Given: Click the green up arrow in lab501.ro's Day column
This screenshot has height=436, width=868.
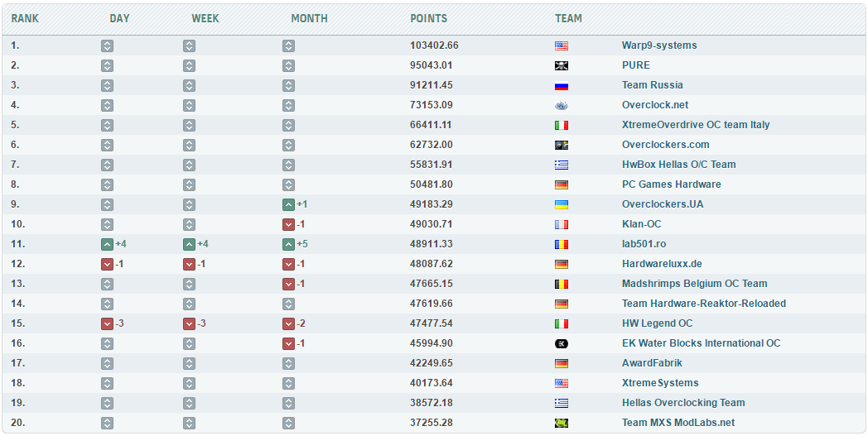Looking at the screenshot, I should click(107, 244).
